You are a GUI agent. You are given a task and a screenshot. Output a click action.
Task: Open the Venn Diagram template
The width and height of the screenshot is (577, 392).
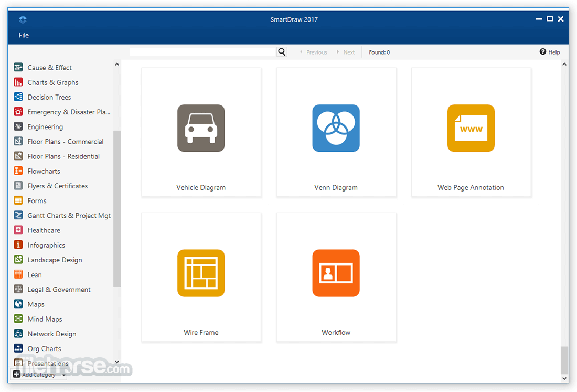point(336,132)
